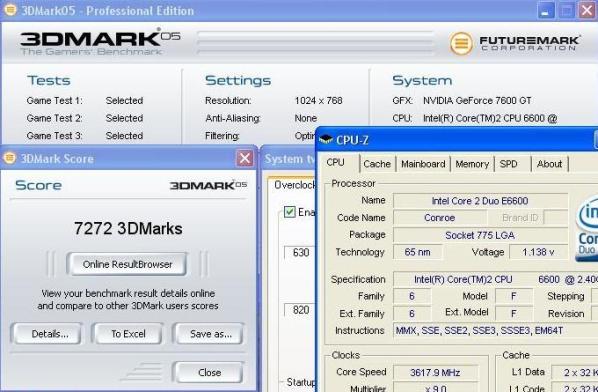
Task: Click the CPU-Z title bar icon
Action: pos(326,140)
